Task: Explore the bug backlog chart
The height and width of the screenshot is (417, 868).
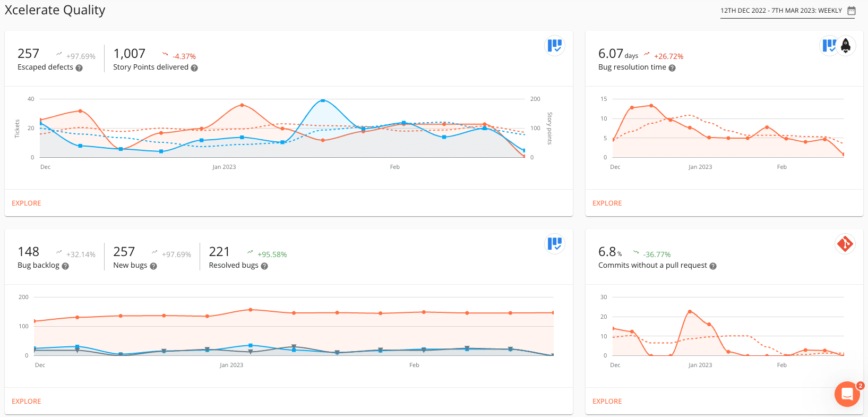Action: pyautogui.click(x=27, y=402)
